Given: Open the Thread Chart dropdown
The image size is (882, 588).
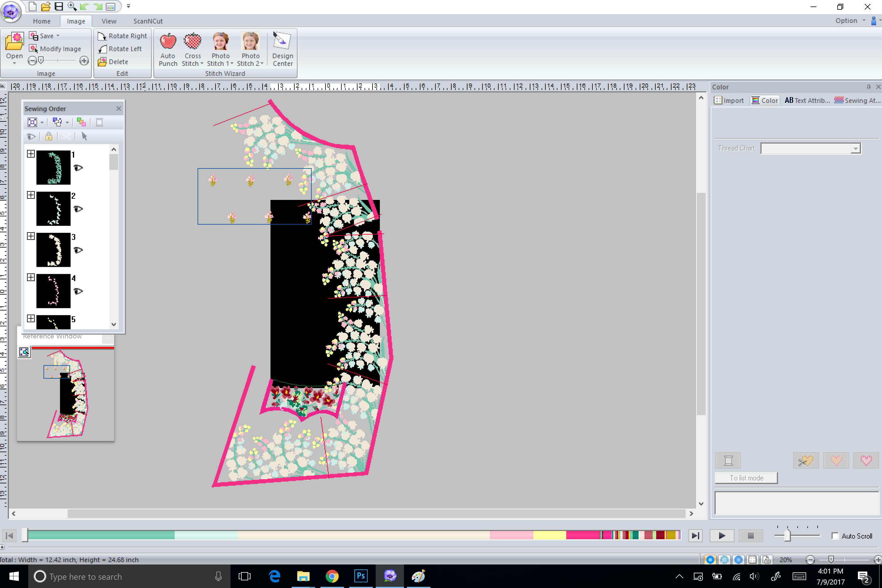Looking at the screenshot, I should click(x=855, y=148).
